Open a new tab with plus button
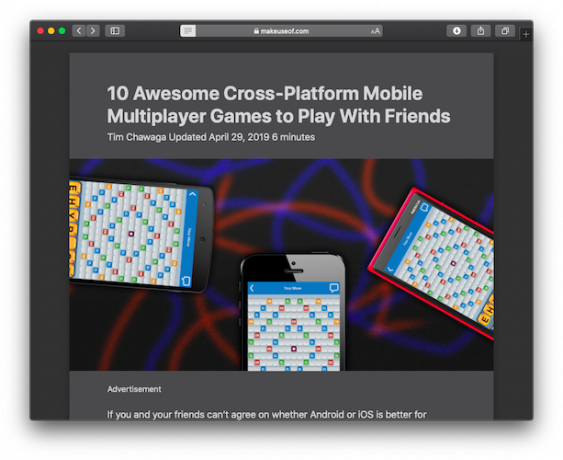Screen dimensions: 563x460 coord(526,34)
